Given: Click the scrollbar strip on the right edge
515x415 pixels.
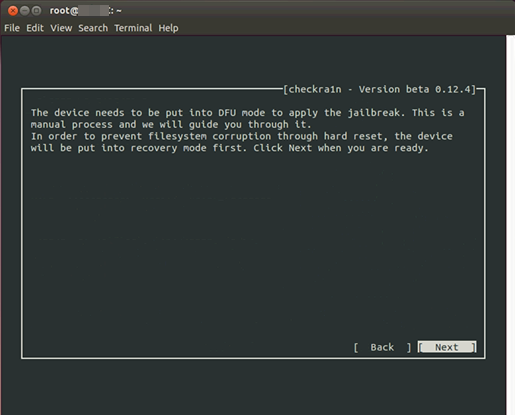Looking at the screenshot, I should click(x=511, y=225).
